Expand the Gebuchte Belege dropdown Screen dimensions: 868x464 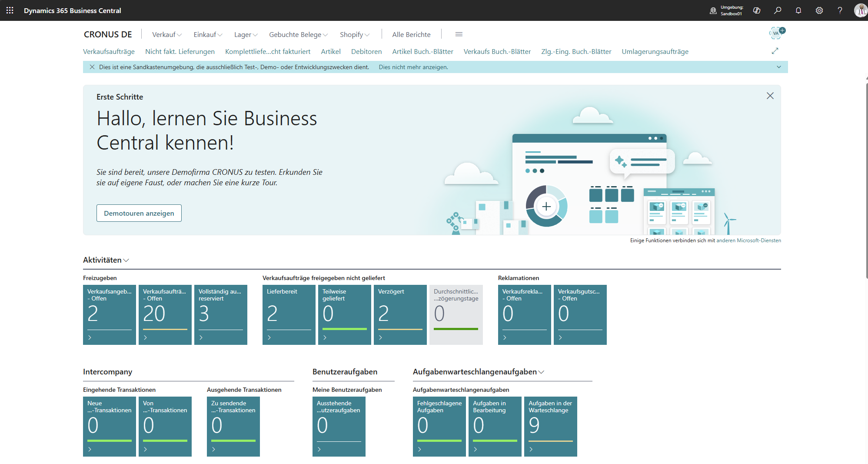[298, 34]
